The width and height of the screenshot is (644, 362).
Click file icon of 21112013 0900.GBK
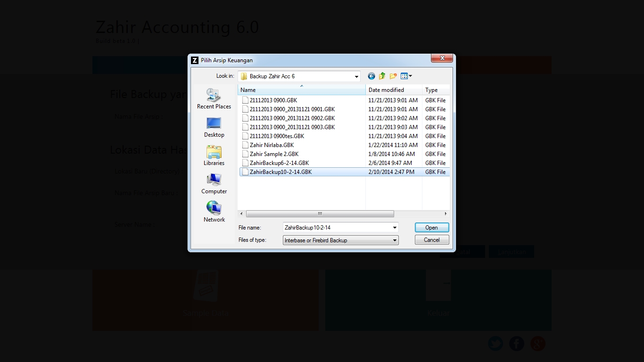click(x=245, y=100)
